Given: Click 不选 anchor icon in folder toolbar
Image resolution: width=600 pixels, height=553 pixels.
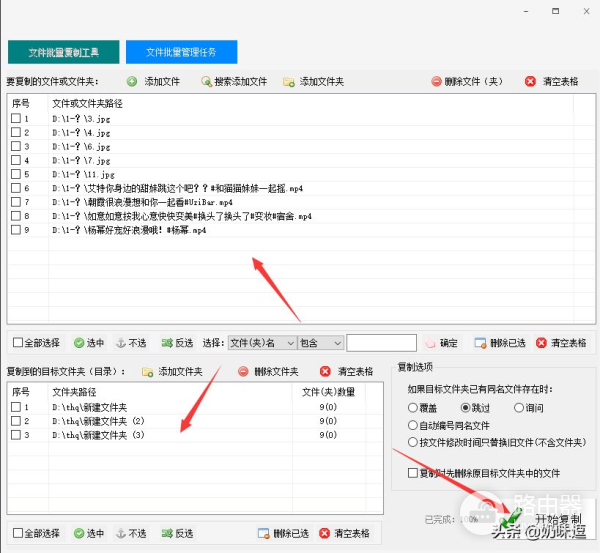Looking at the screenshot, I should [x=121, y=533].
